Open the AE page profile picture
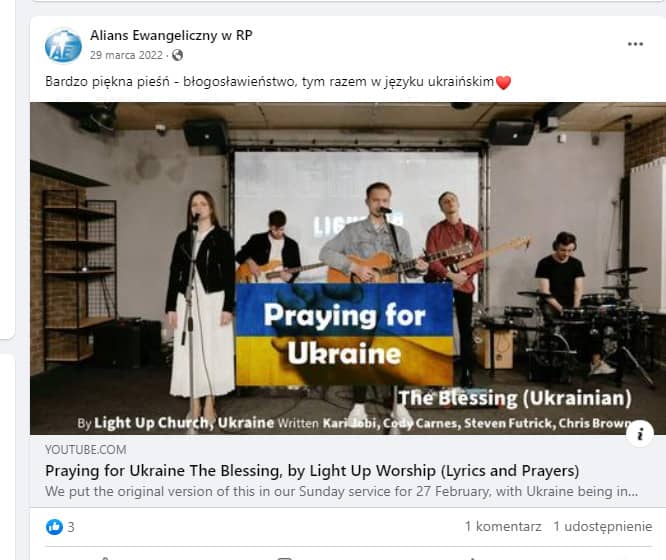Viewport: 666px width, 560px height. click(63, 45)
